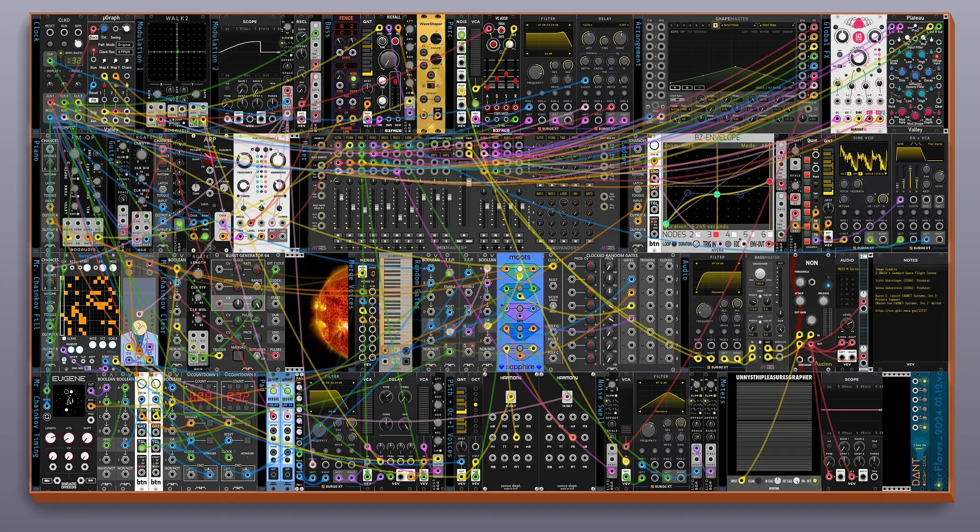Click the INPUT jack on UNNYSTHIPLEASURESGRAPHER
The image size is (980, 532).
pyautogui.click(x=741, y=481)
